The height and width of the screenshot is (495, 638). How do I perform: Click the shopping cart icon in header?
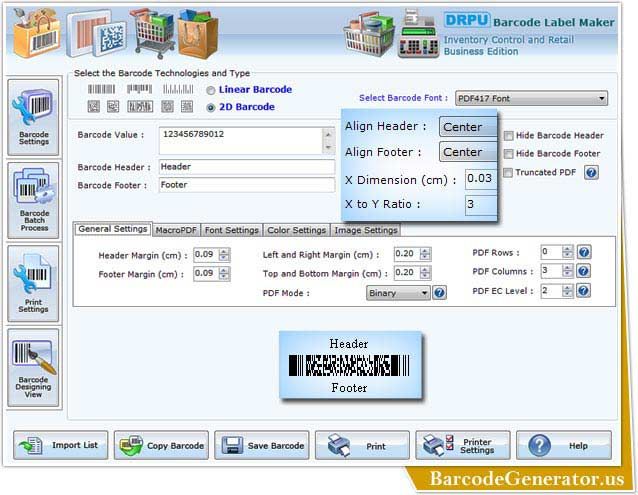tap(153, 33)
